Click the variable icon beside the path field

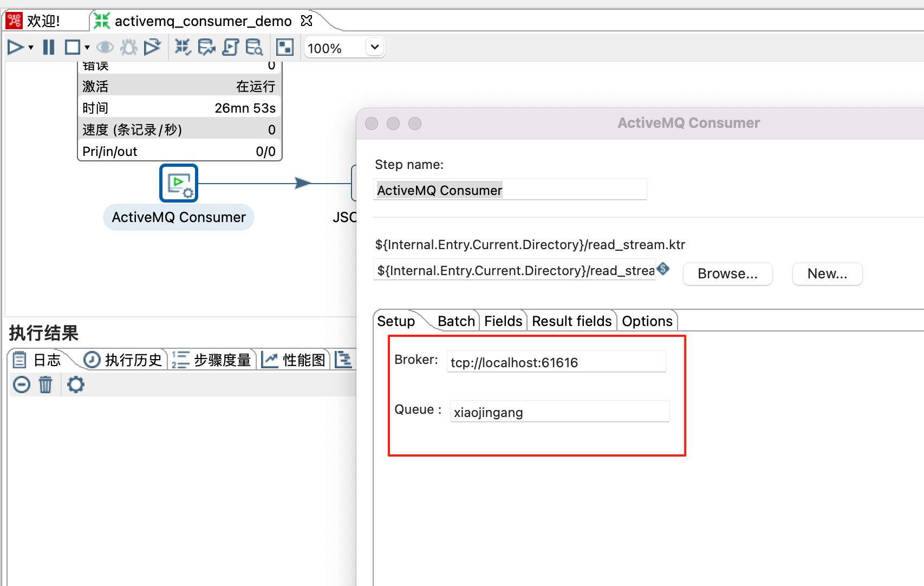pyautogui.click(x=663, y=268)
